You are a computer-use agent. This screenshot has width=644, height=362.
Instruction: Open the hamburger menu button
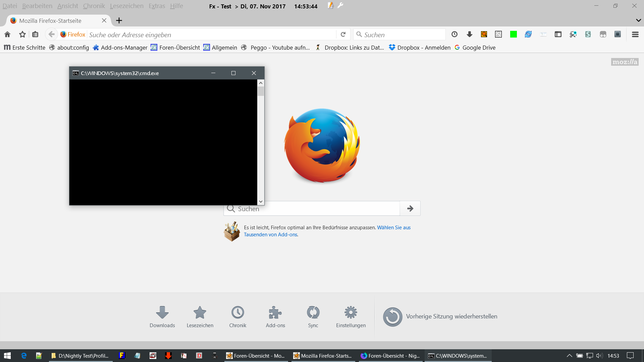[635, 35]
